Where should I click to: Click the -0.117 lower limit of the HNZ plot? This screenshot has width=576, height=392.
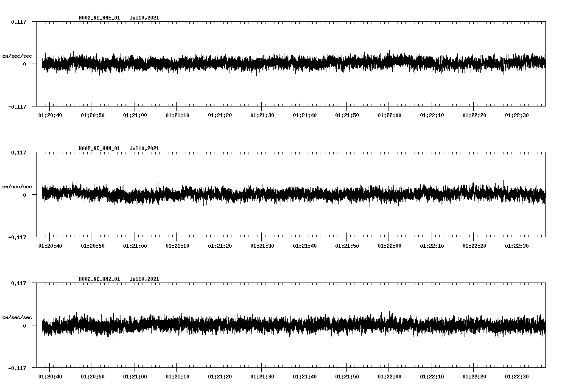pos(17,368)
